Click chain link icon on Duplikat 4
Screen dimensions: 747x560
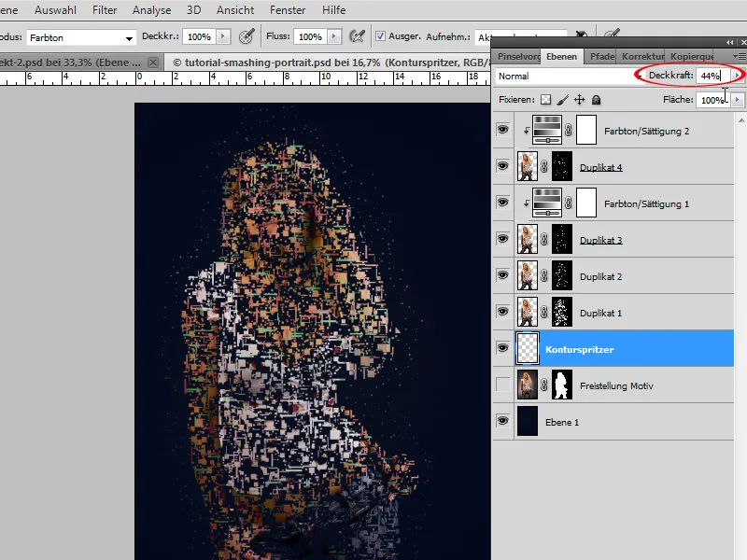click(x=544, y=167)
